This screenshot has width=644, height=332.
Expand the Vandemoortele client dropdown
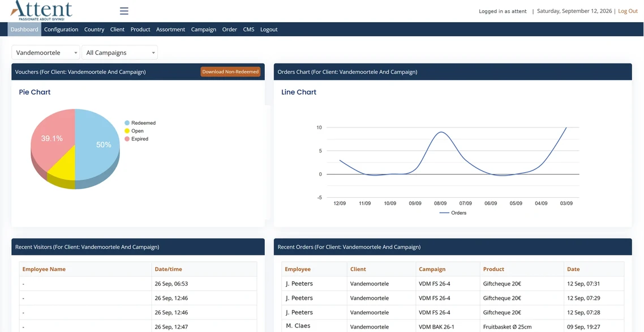coord(46,53)
